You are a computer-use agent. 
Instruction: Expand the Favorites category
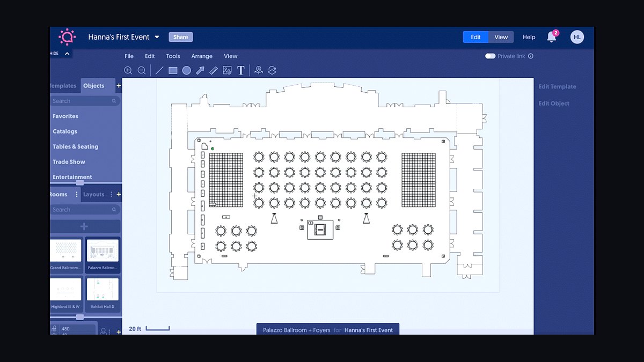pos(65,116)
